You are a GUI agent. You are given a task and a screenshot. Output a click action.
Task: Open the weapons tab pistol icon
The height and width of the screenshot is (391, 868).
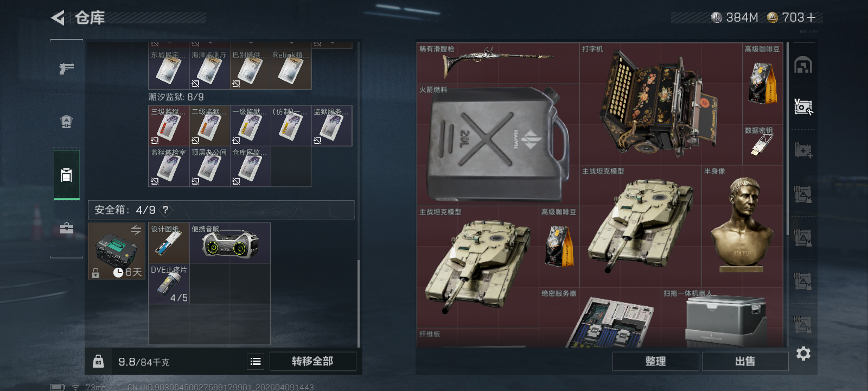pyautogui.click(x=66, y=68)
